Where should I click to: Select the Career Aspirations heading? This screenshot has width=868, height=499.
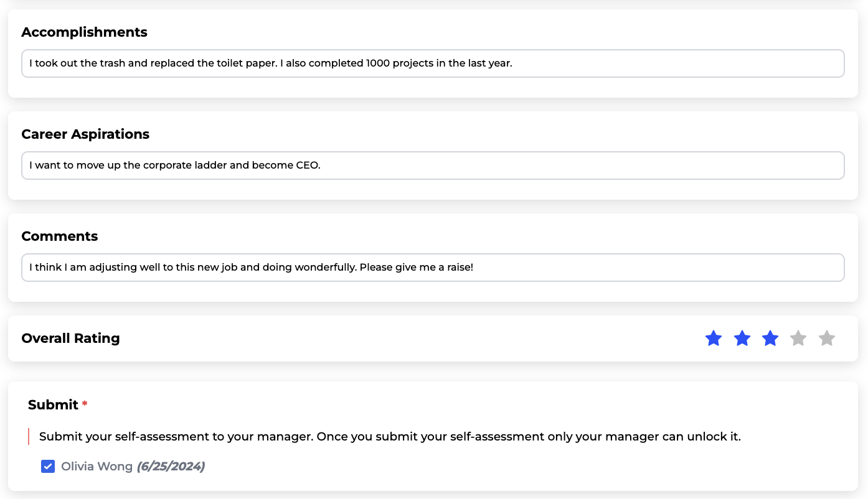[85, 134]
